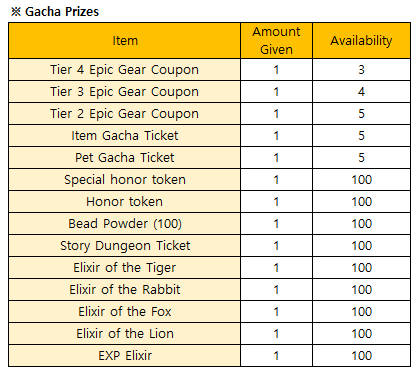Select the Availability column header
Screen dimensions: 416x373
[361, 41]
